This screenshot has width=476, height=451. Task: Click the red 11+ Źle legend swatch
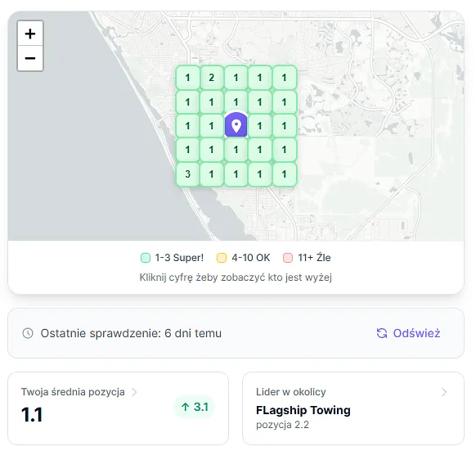click(x=288, y=258)
